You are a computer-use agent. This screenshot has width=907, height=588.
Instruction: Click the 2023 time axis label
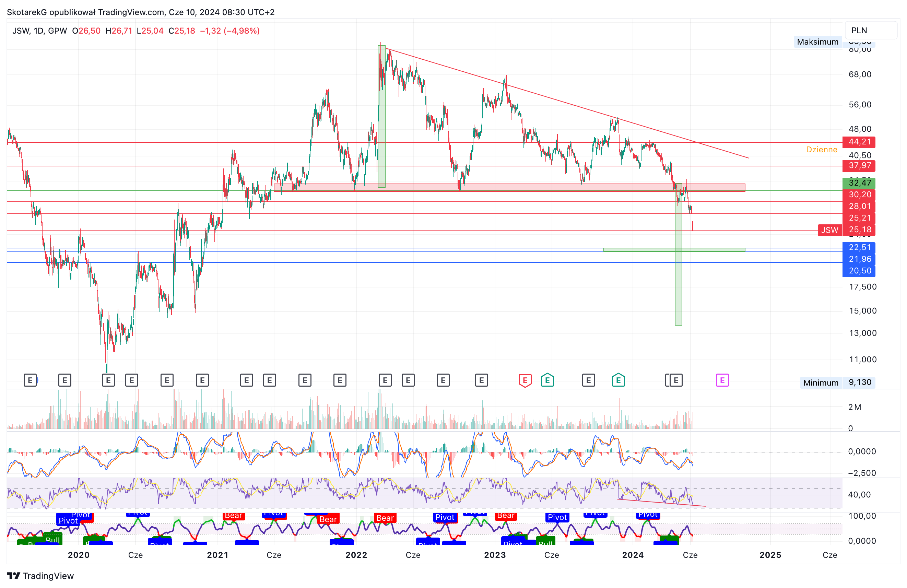click(495, 555)
